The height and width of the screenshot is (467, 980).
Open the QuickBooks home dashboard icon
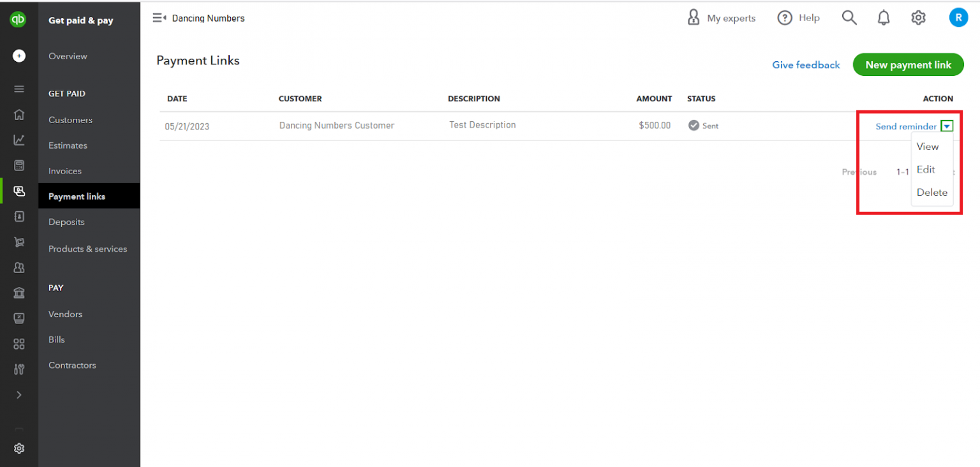[x=19, y=114]
